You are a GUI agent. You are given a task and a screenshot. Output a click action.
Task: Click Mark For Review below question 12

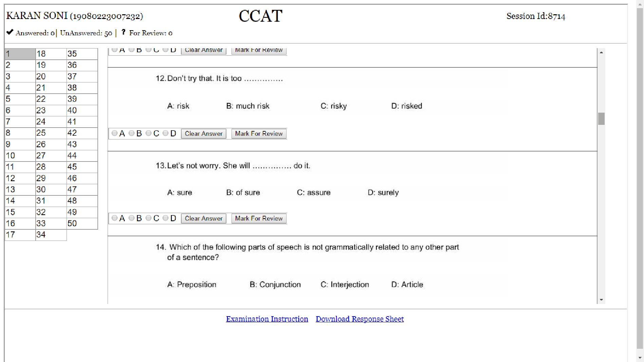coord(258,133)
